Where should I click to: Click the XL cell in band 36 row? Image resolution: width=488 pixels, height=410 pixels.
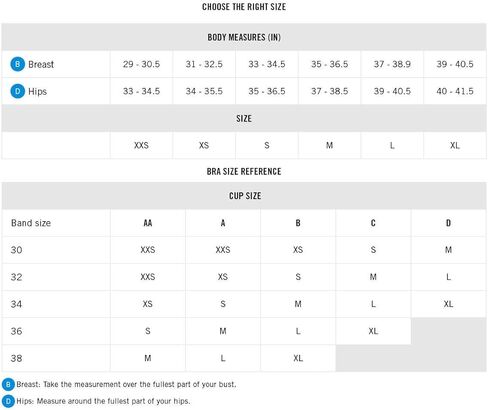(373, 331)
